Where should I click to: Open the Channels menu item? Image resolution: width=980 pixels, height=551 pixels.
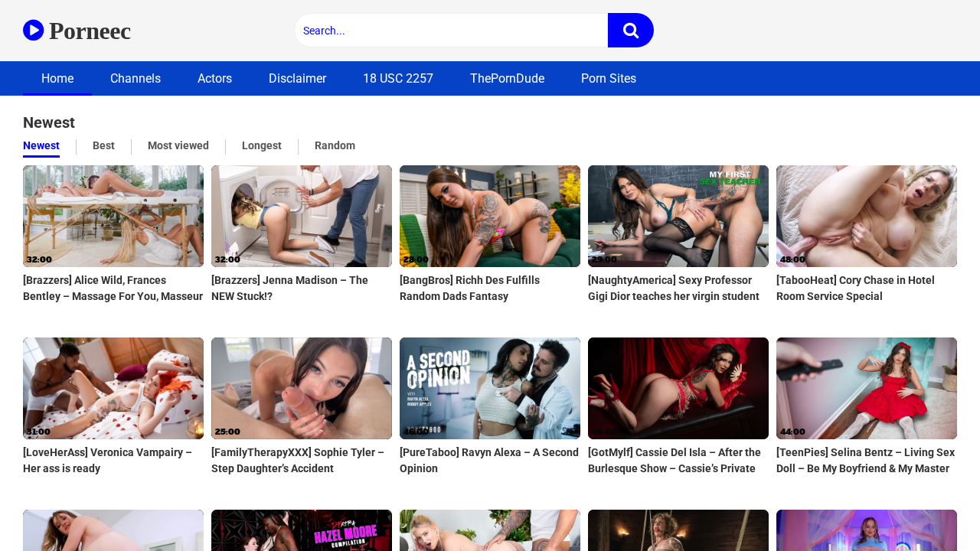coord(136,78)
